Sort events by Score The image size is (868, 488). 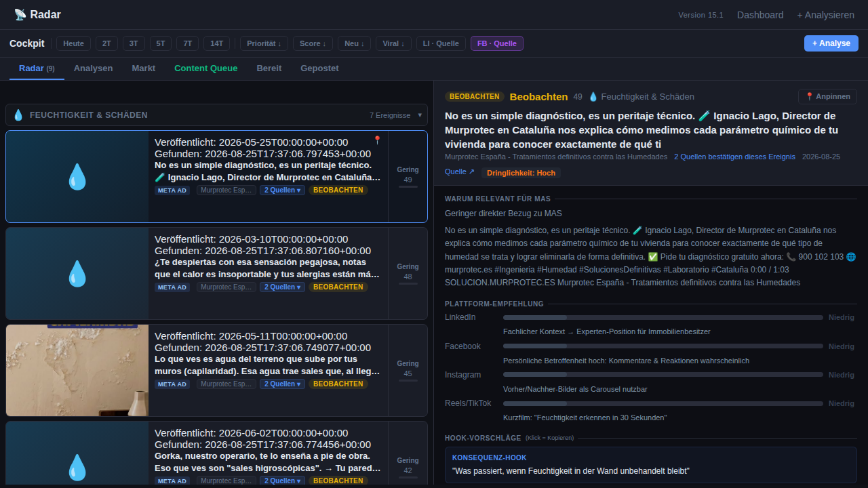(313, 43)
